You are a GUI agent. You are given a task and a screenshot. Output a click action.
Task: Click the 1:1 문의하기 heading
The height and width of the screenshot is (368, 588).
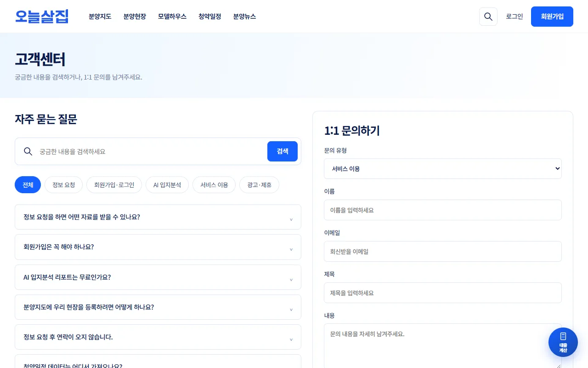[352, 131]
